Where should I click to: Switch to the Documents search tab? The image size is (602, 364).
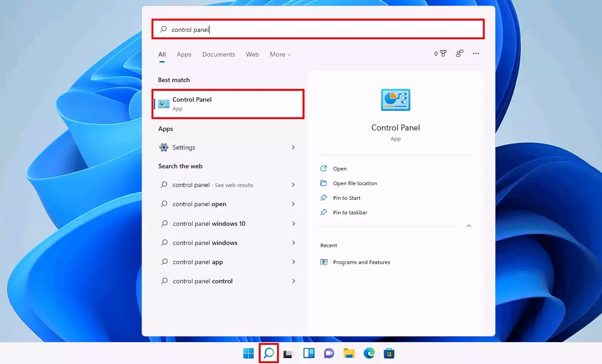click(218, 54)
